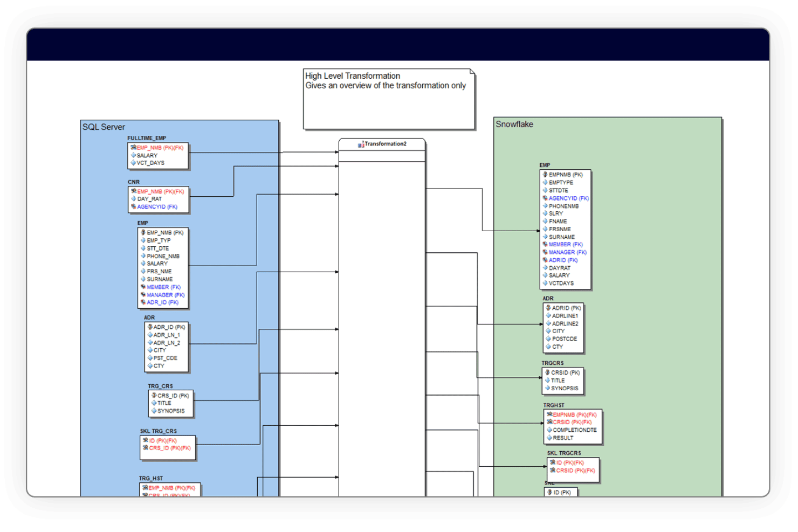Click the diamond icon beside POSTCDE
Screen dimensions: 798x532
pyautogui.click(x=548, y=339)
